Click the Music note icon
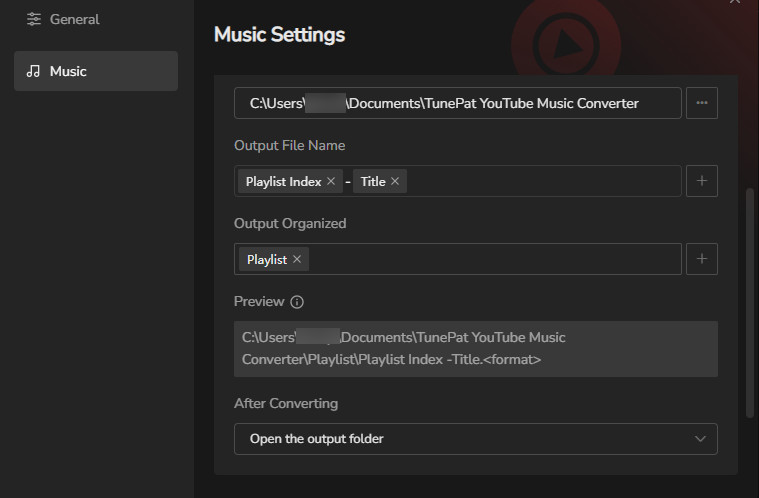Viewport: 759px width, 498px height. 33,71
